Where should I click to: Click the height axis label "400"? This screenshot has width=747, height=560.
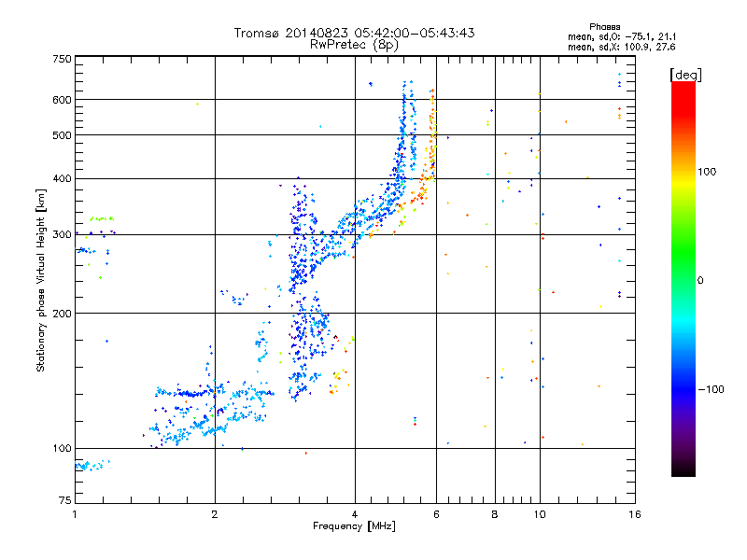(62, 178)
